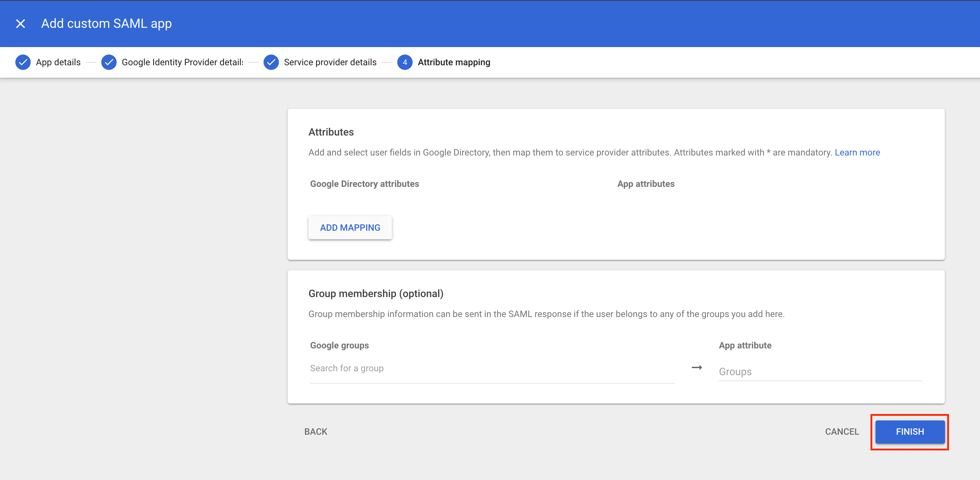Click the Group membership (optional) heading
The height and width of the screenshot is (480, 980).
point(376,293)
